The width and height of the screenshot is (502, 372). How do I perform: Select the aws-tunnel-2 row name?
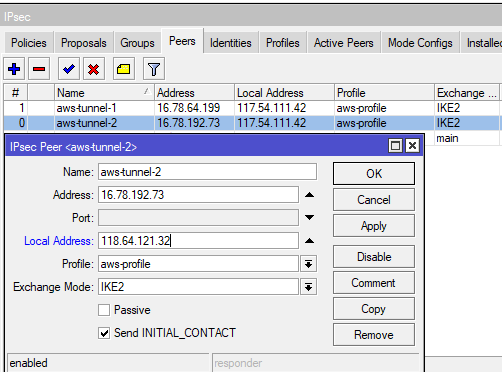87,123
